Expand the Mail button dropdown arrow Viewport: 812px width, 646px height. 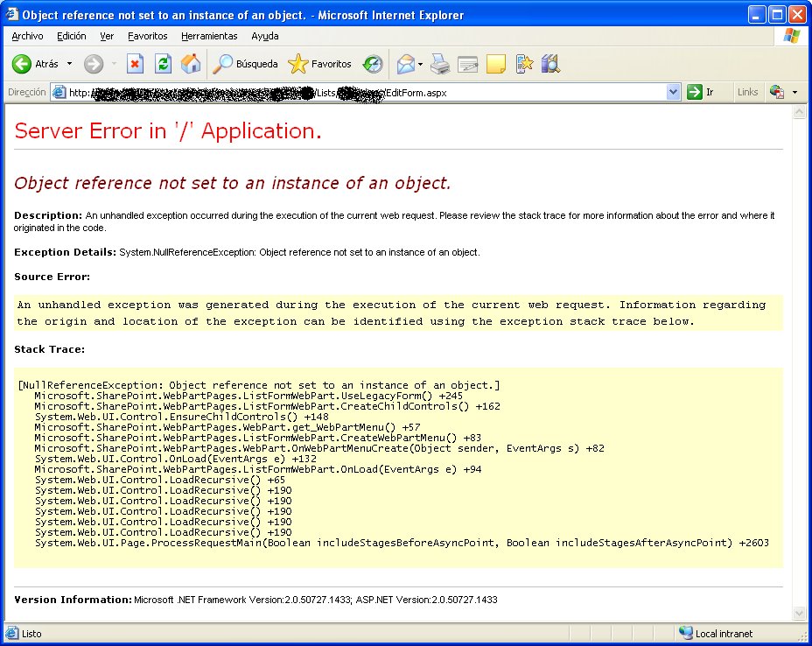click(420, 64)
